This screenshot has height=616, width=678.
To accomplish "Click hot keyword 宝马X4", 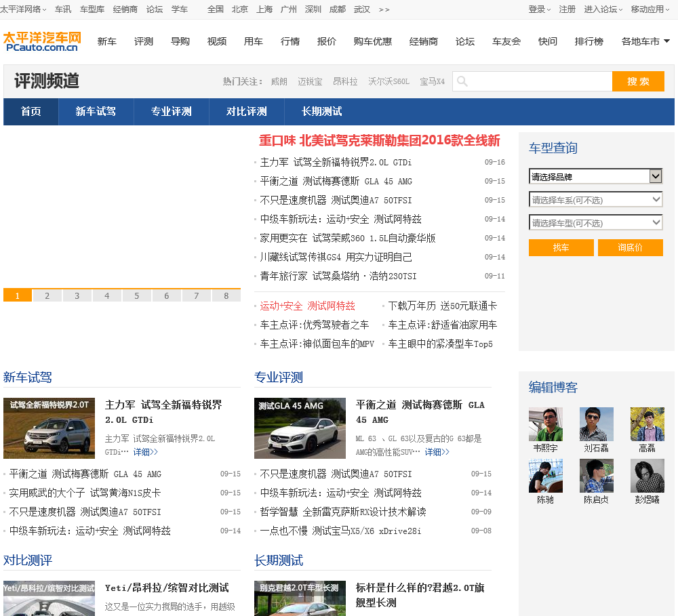I will (x=432, y=81).
